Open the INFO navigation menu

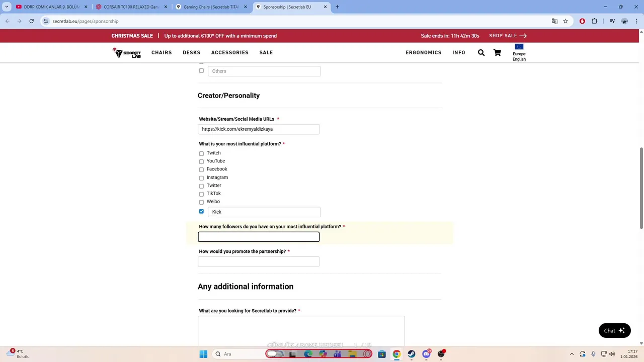(x=459, y=53)
